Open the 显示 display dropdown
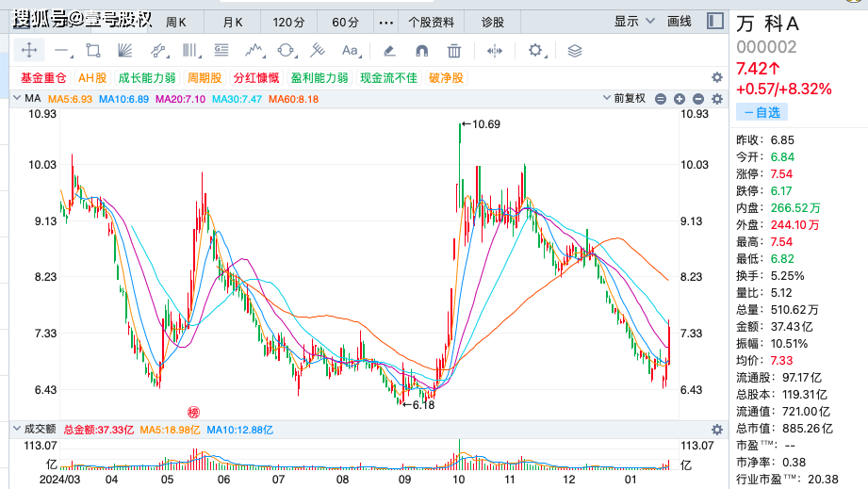The width and height of the screenshot is (868, 489). click(634, 22)
